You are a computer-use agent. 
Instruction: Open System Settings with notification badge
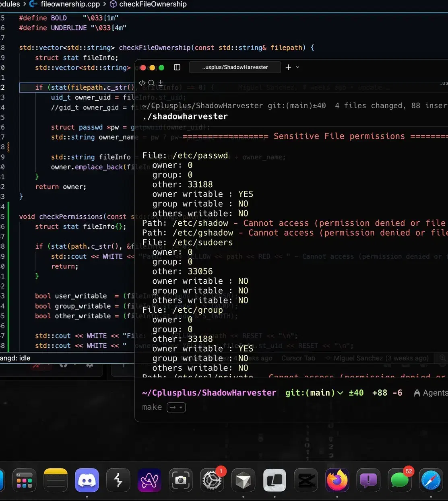(x=212, y=480)
